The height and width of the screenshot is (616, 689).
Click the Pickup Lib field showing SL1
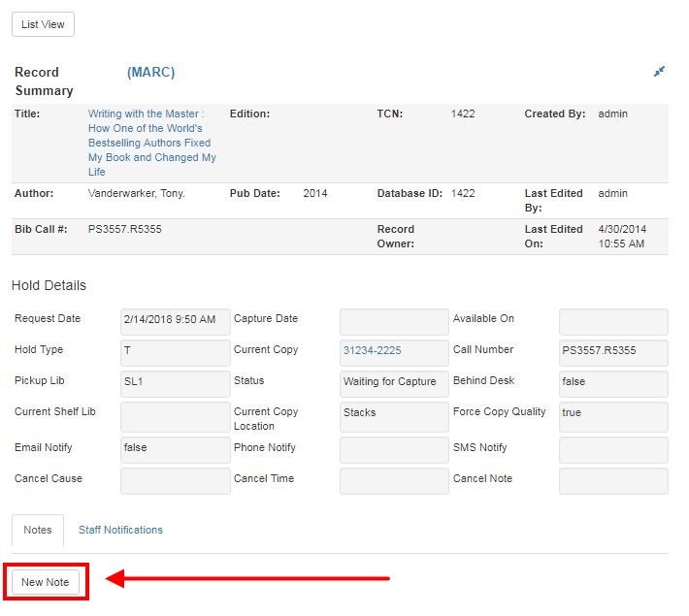(175, 384)
